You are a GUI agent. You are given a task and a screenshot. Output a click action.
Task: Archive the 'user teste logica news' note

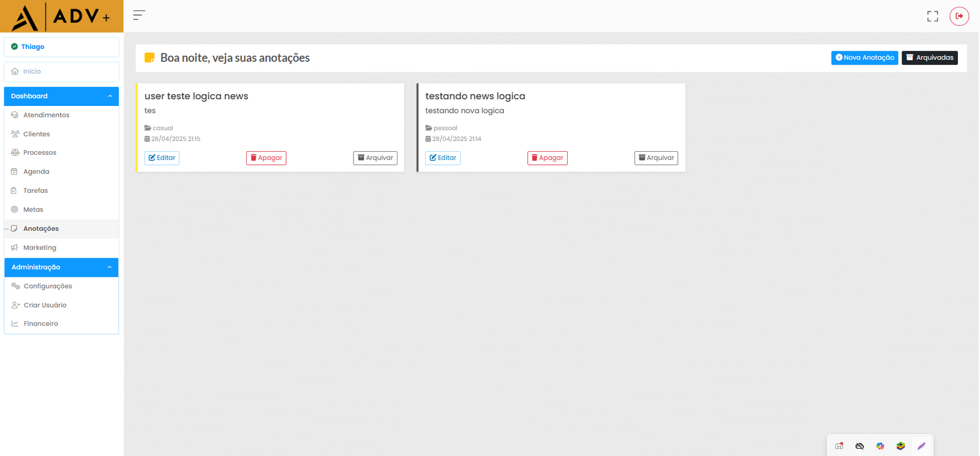point(375,158)
